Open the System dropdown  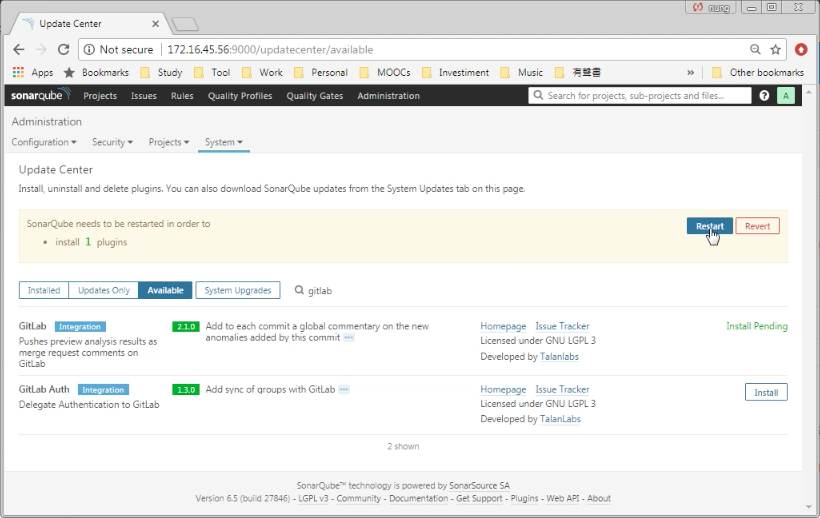224,142
